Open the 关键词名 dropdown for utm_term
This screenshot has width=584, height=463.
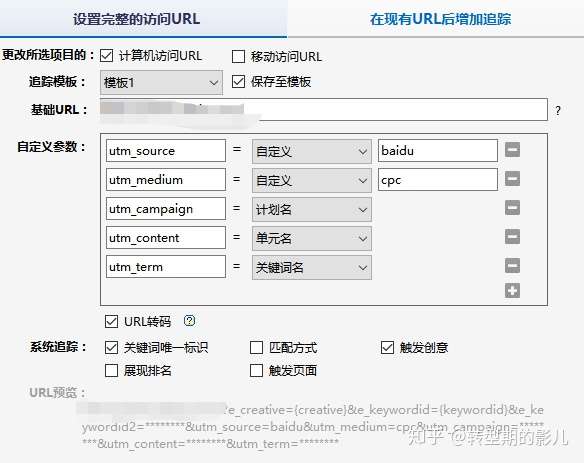coord(312,267)
